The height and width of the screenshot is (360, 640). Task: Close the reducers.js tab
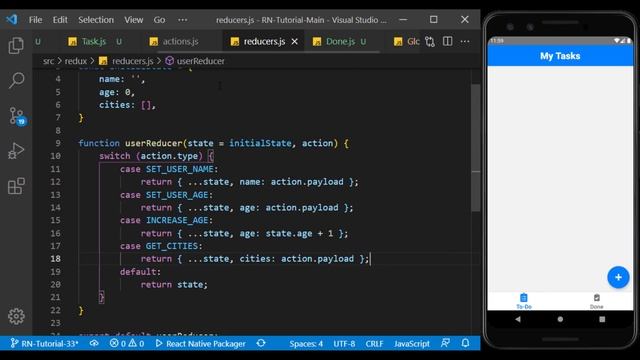(x=295, y=42)
